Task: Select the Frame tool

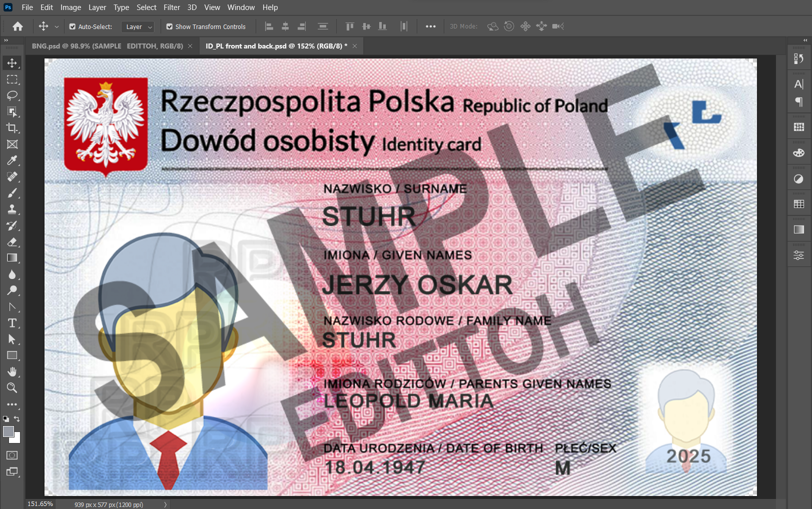Action: (12, 144)
